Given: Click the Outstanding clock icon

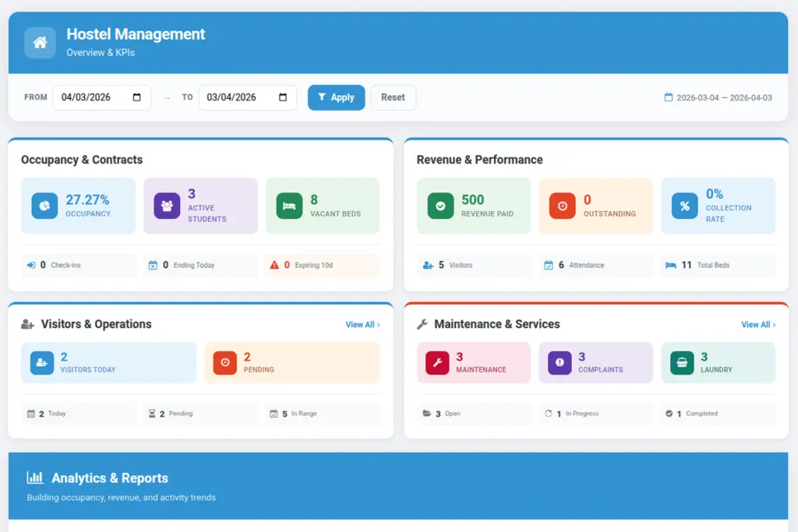Looking at the screenshot, I should 563,206.
